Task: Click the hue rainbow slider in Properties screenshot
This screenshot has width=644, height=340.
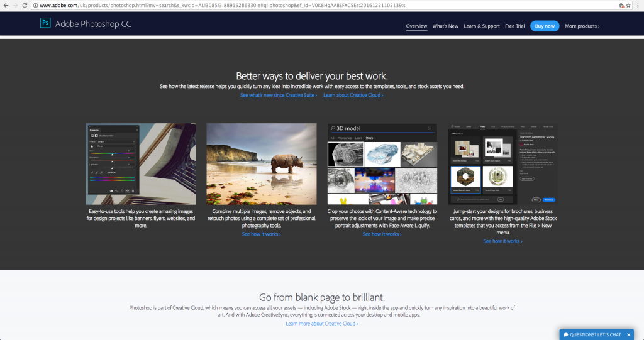Action: (112, 153)
